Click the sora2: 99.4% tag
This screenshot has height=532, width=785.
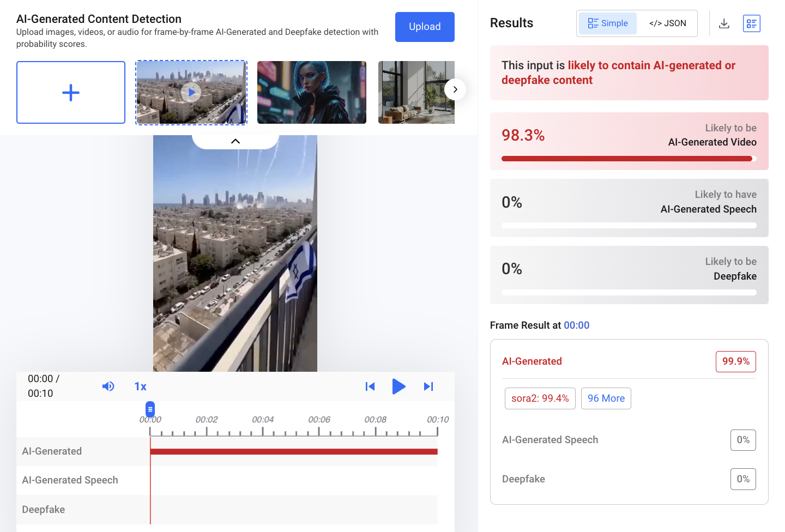540,398
